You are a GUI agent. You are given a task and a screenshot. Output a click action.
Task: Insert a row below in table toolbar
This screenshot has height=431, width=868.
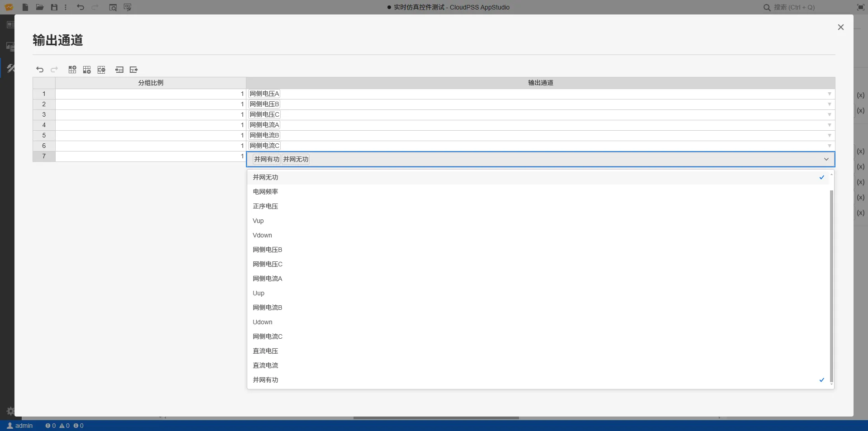pyautogui.click(x=87, y=70)
